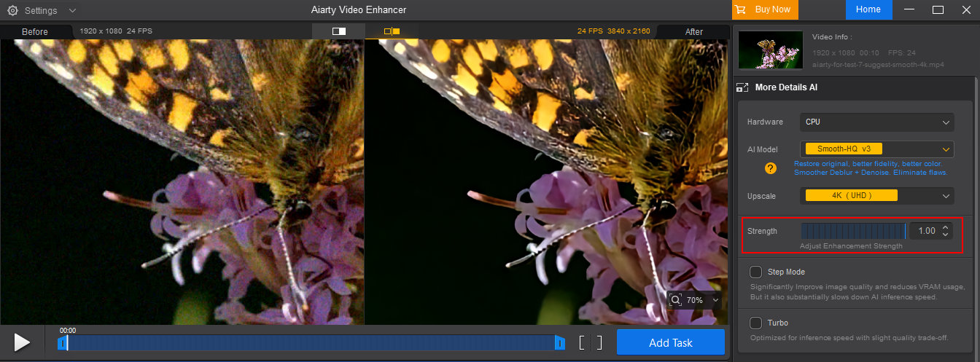Click the Strength enhancement slider

coord(852,231)
